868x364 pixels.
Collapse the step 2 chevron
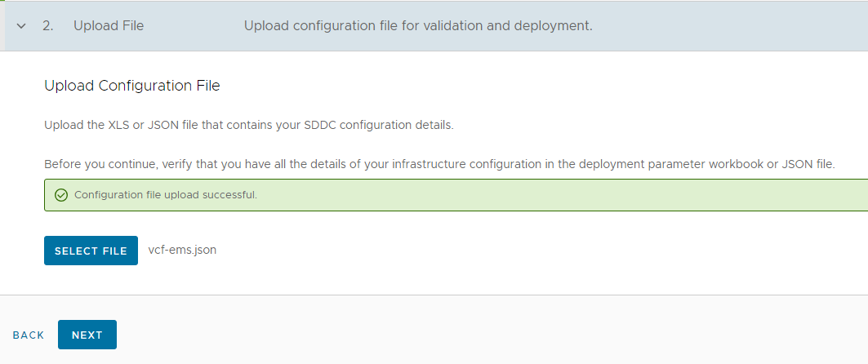(x=21, y=26)
